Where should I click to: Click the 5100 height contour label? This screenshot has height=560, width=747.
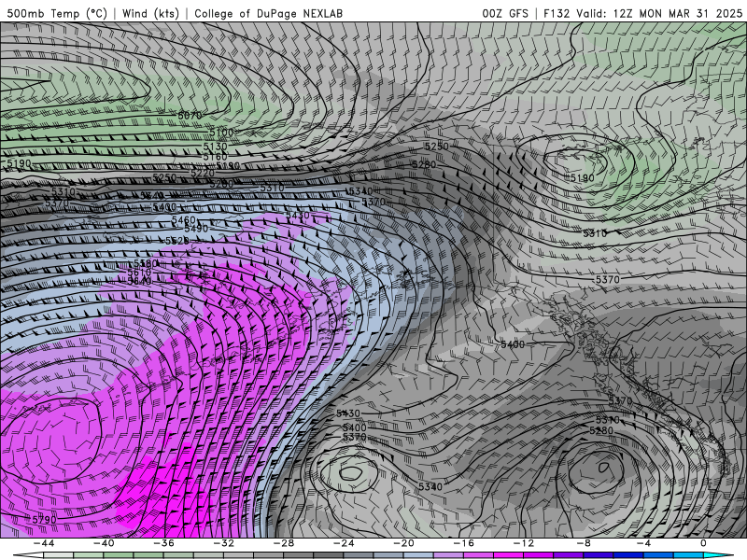(x=221, y=133)
